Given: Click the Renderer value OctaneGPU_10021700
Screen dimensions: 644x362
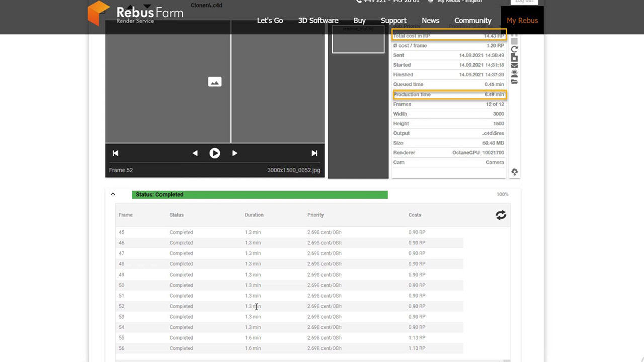Looking at the screenshot, I should [478, 153].
